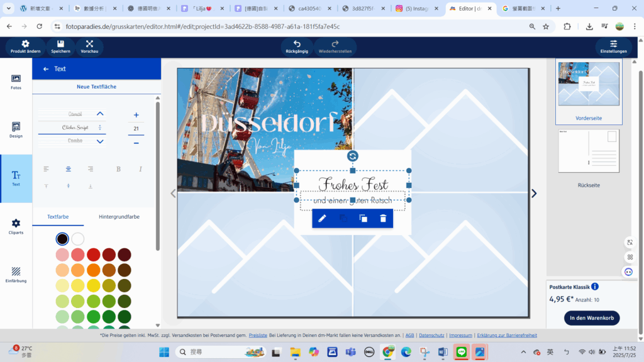Open the Fotos sidebar tab
644x362 pixels.
tap(16, 82)
